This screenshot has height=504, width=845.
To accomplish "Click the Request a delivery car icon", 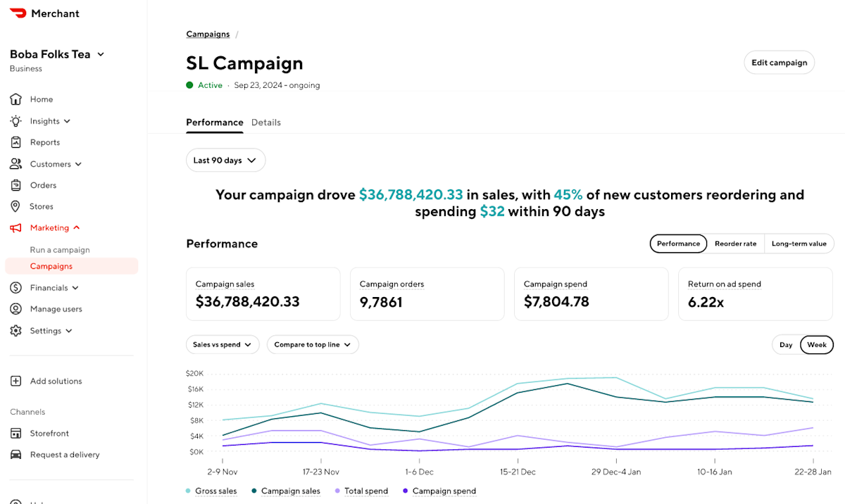I will point(16,454).
